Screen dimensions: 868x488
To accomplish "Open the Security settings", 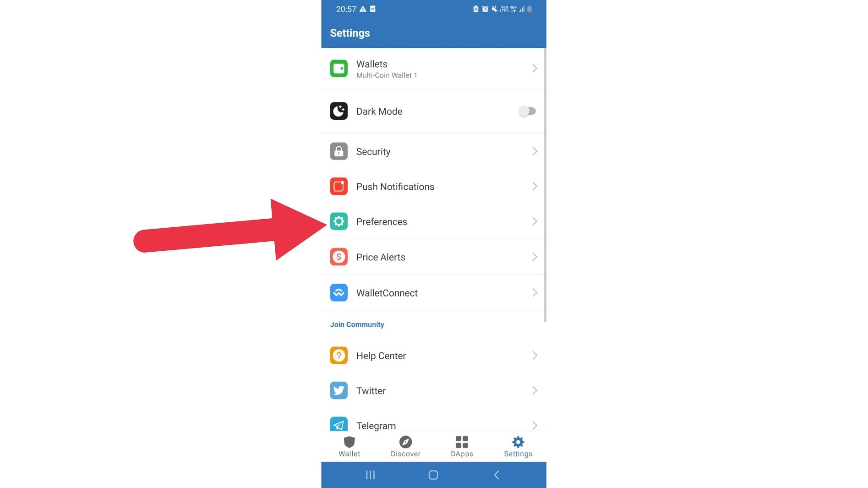I will 434,151.
